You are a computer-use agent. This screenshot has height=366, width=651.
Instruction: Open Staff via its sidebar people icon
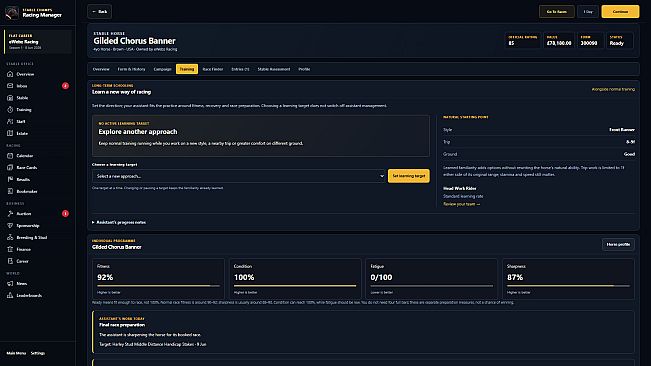(10, 122)
